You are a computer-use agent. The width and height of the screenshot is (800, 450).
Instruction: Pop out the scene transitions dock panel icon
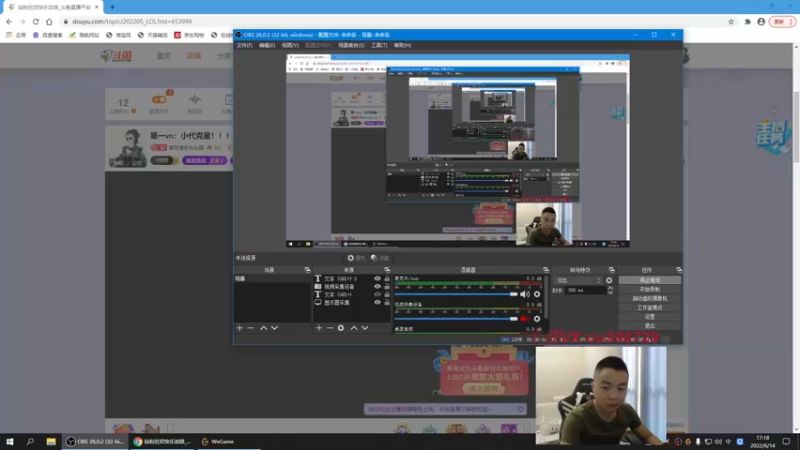[611, 270]
